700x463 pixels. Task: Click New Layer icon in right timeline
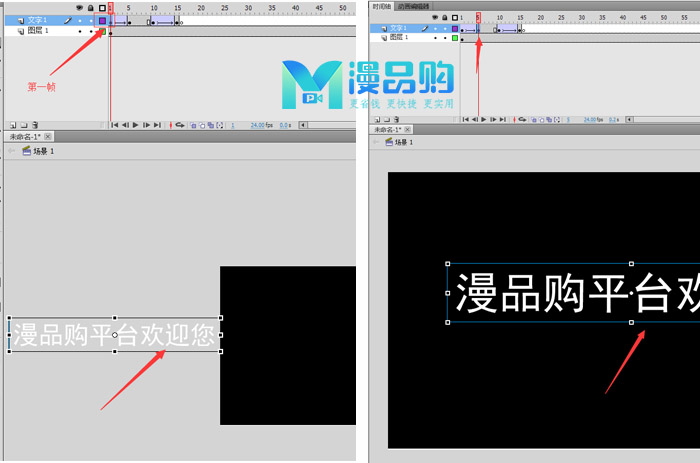coord(377,120)
